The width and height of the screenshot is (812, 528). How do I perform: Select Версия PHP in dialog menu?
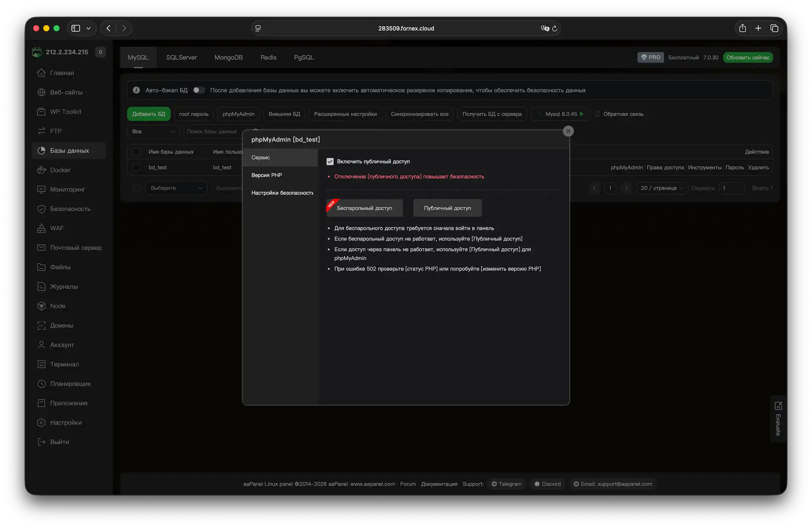(x=267, y=175)
